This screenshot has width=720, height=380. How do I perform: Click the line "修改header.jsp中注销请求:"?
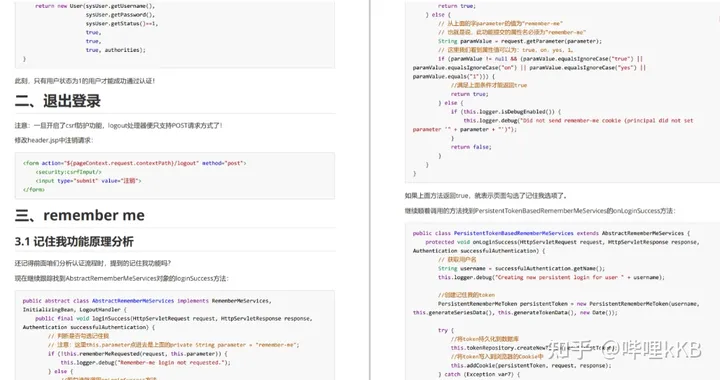(54, 140)
